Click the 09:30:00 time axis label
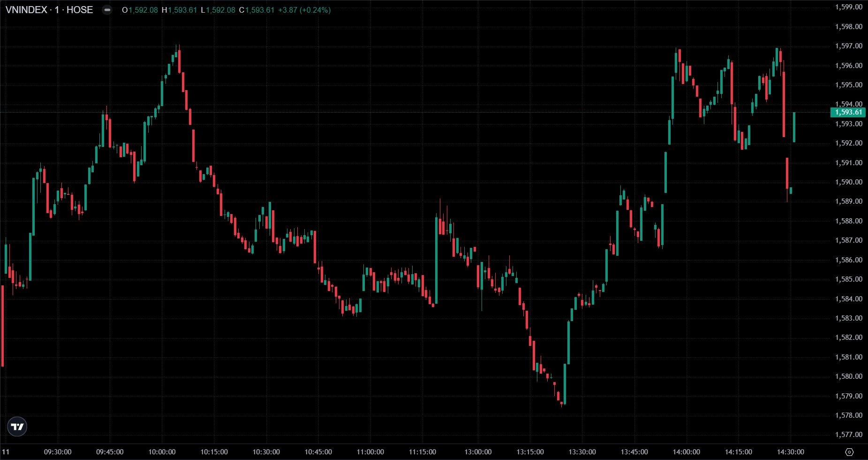868x460 pixels. coord(58,452)
